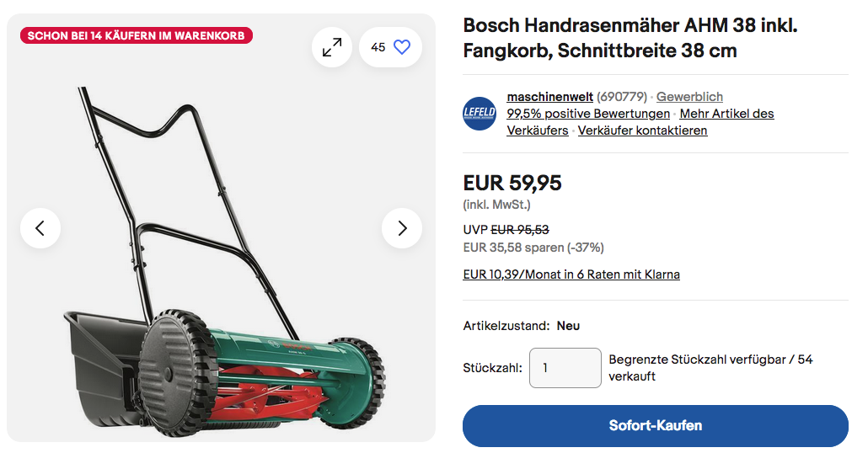Open the enlarged image view icon
This screenshot has height=453, width=868.
point(331,47)
